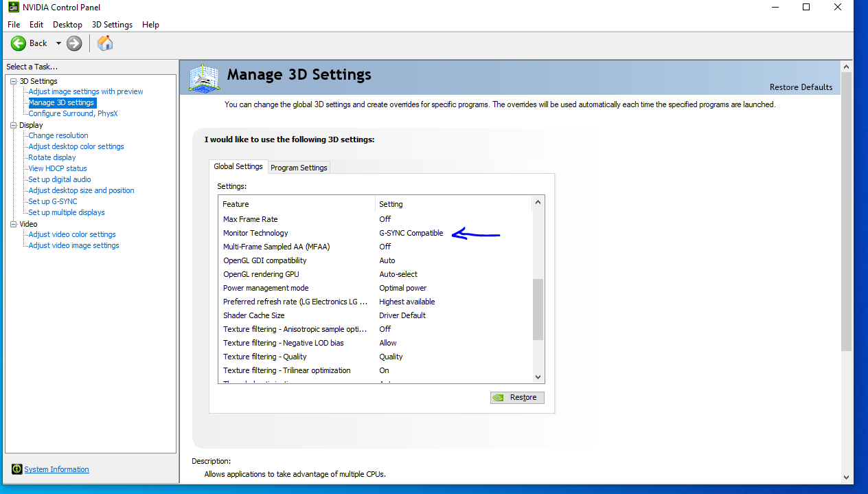Click the G-SYNC Compatible setting value
Image resolution: width=868 pixels, height=494 pixels.
411,233
